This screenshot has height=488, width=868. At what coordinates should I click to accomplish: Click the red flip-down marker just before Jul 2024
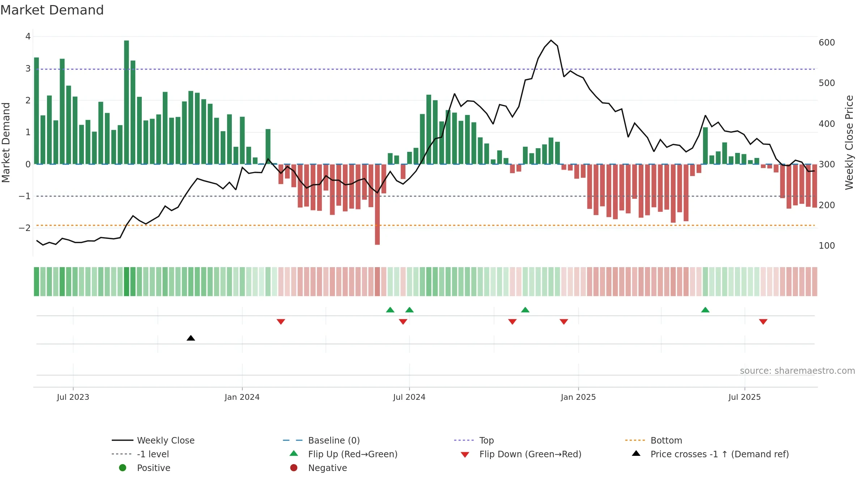pos(403,322)
